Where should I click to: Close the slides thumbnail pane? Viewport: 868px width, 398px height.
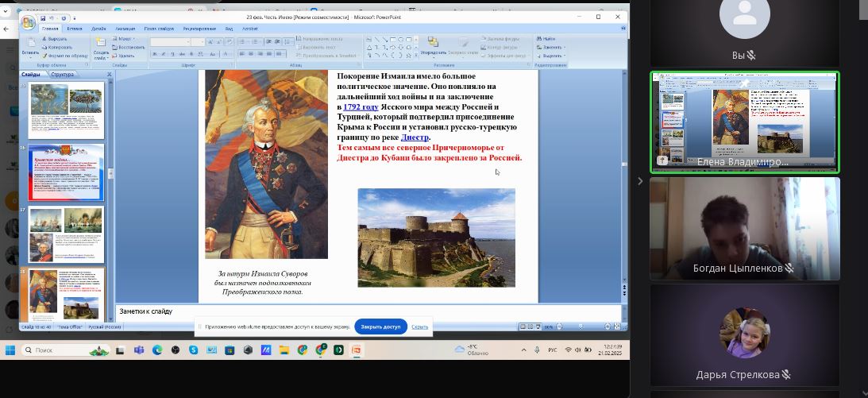click(109, 74)
